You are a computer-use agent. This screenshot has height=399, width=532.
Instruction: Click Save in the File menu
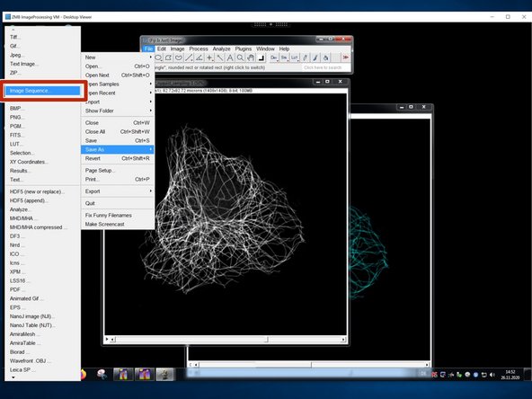[118, 140]
